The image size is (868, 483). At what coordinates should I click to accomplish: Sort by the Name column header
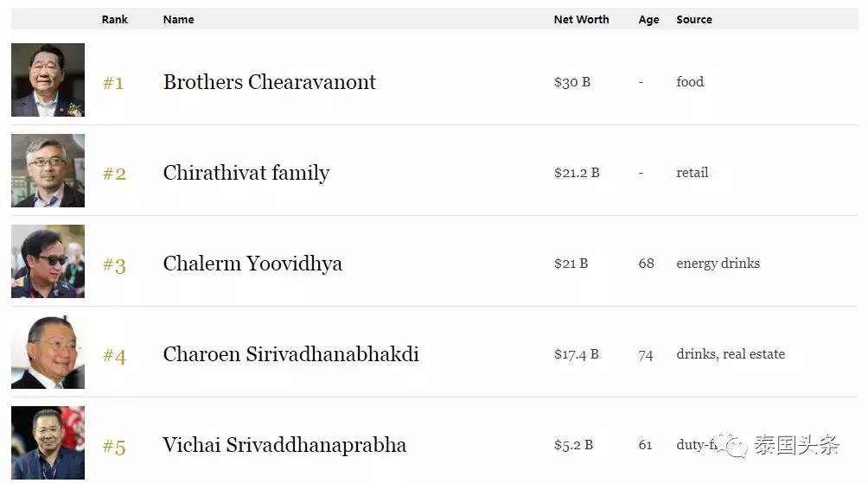tap(178, 20)
